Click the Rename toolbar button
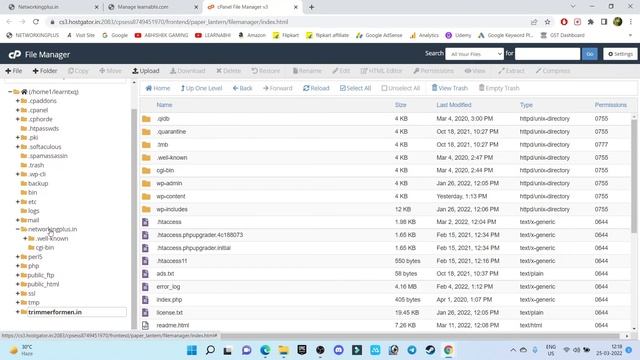640x360 pixels. tap(307, 71)
